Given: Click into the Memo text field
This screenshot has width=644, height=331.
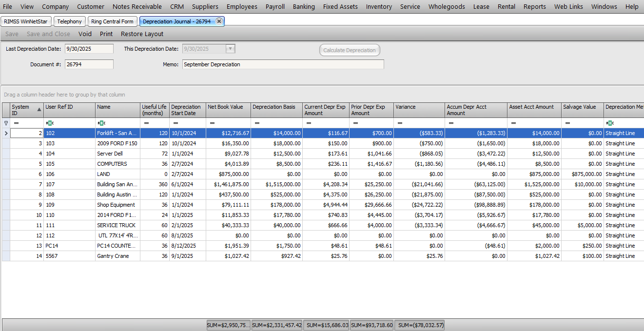Looking at the screenshot, I should [283, 64].
